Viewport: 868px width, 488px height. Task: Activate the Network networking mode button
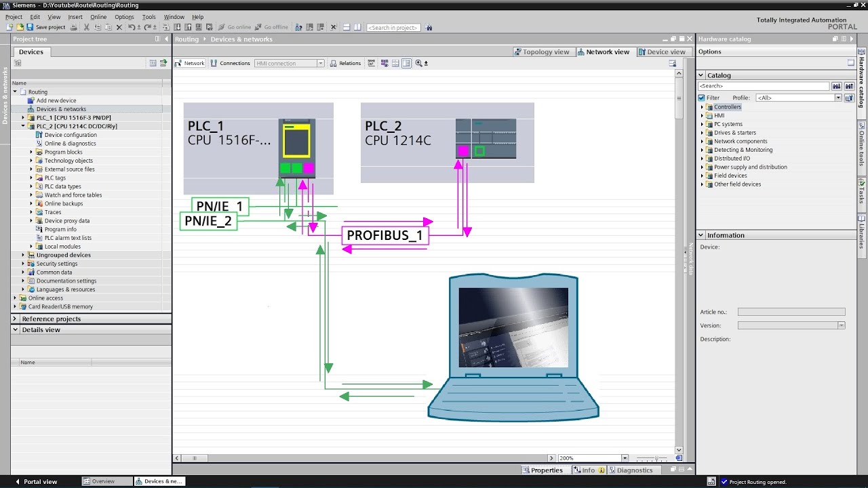190,63
